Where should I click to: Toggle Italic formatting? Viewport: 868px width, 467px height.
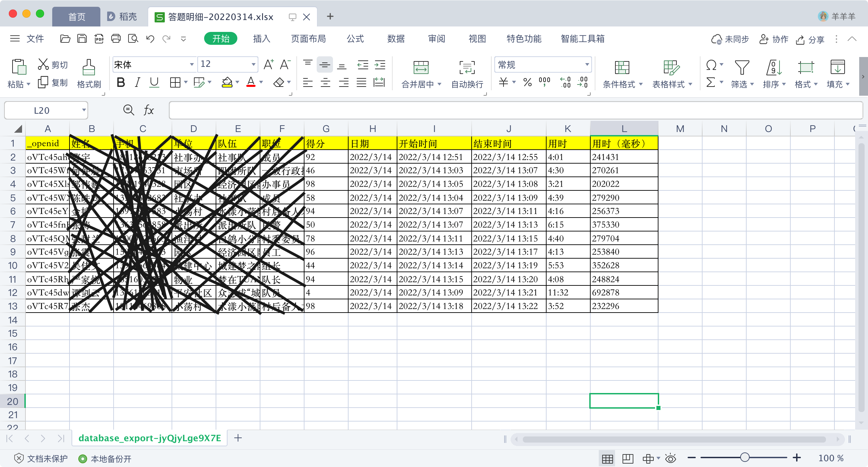pos(137,82)
